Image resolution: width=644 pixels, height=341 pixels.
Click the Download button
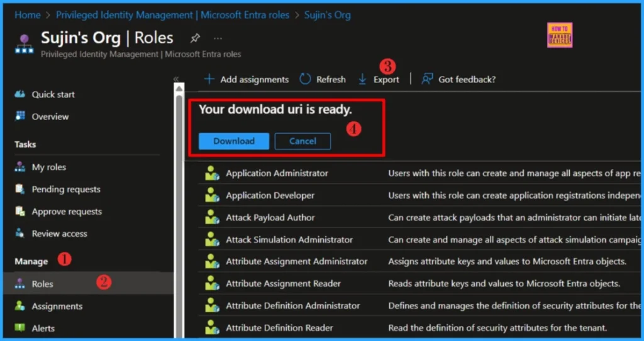[x=234, y=141]
